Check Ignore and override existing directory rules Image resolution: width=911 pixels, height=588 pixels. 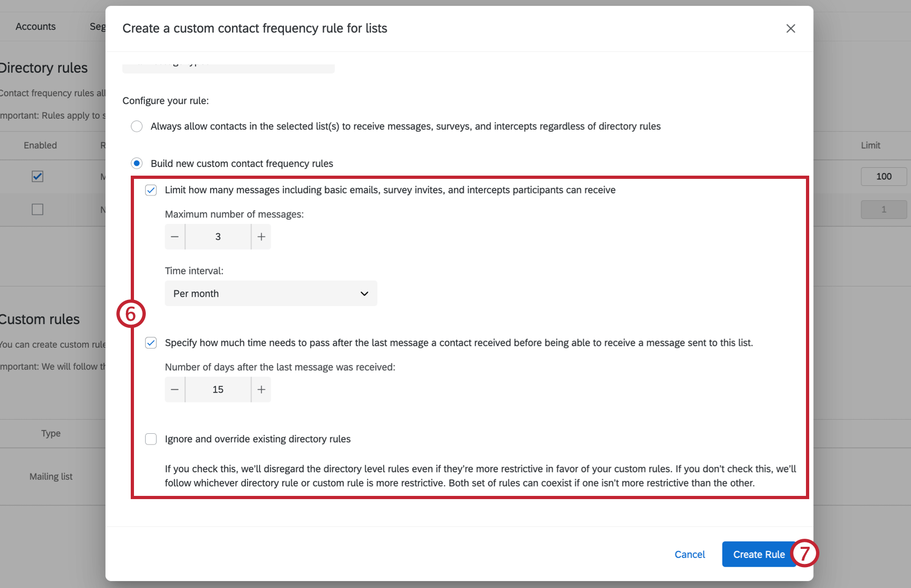[151, 439]
